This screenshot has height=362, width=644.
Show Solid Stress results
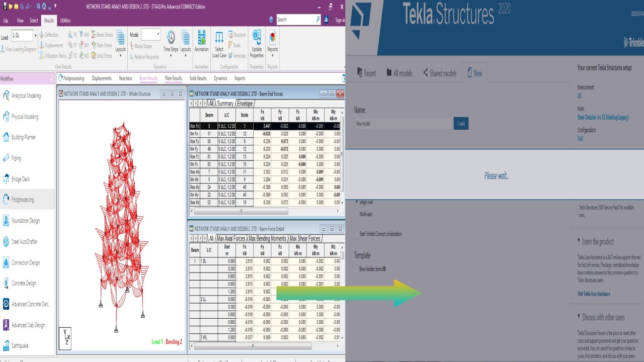tap(101, 56)
